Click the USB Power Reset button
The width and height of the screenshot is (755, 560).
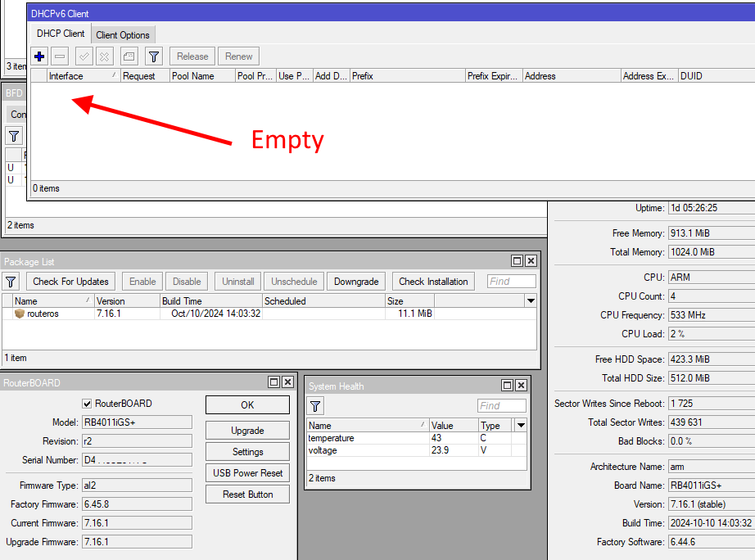point(247,473)
